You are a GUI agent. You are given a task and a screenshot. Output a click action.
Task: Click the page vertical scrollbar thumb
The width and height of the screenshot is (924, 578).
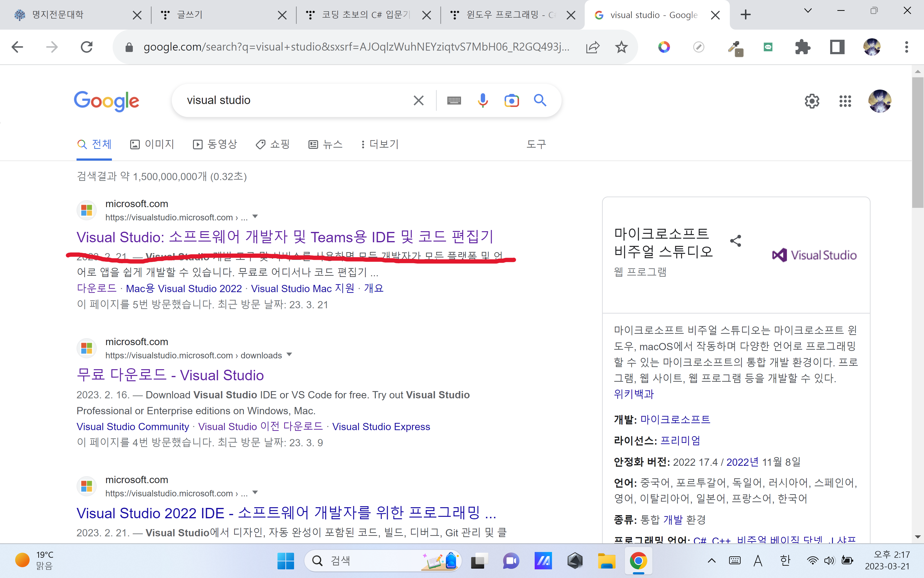[918, 142]
